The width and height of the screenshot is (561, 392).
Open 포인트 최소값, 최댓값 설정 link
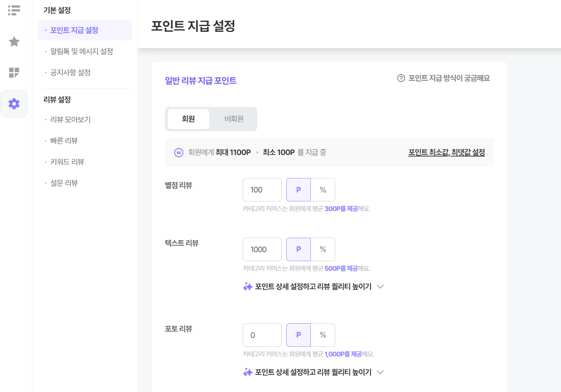(447, 152)
